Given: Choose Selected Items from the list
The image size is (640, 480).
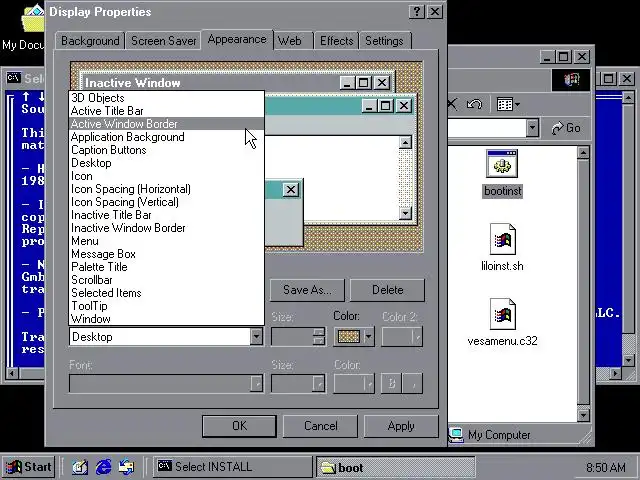Looking at the screenshot, I should pos(167,293).
